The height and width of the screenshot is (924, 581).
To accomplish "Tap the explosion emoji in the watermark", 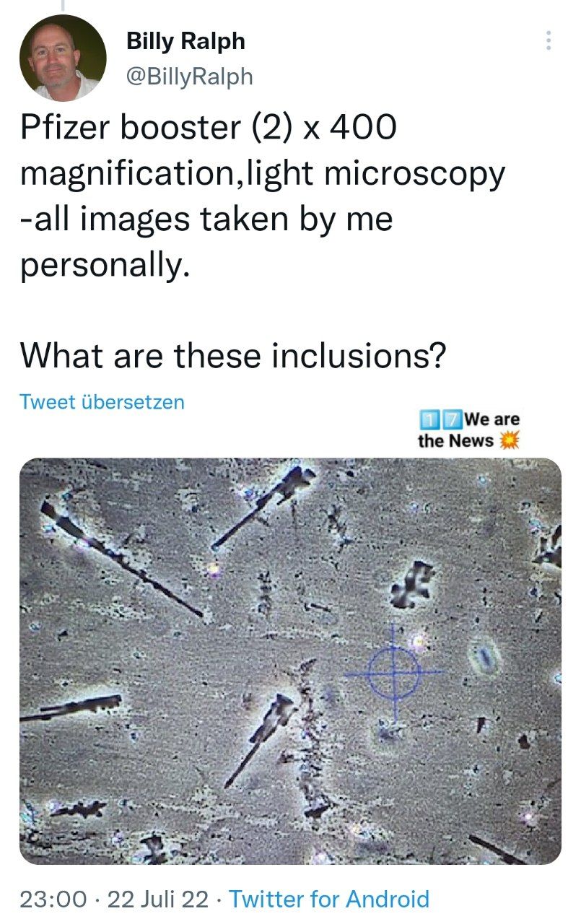I will (x=510, y=440).
